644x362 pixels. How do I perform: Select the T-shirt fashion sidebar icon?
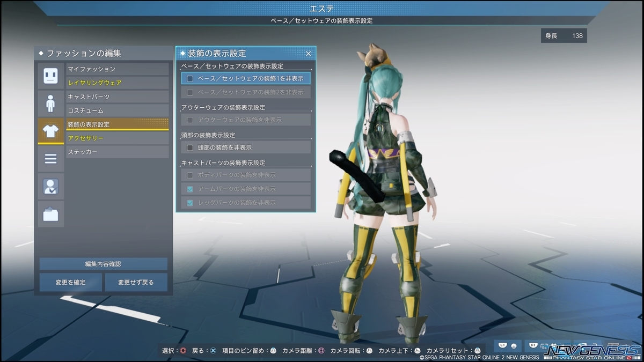(x=50, y=131)
